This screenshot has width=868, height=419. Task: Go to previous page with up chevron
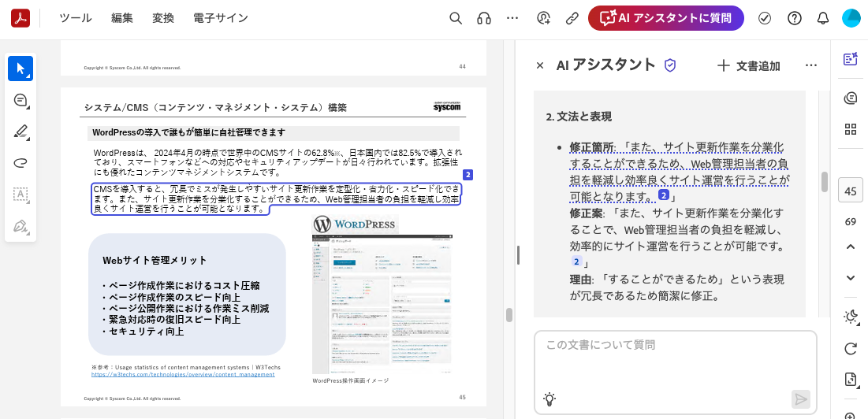(x=851, y=247)
